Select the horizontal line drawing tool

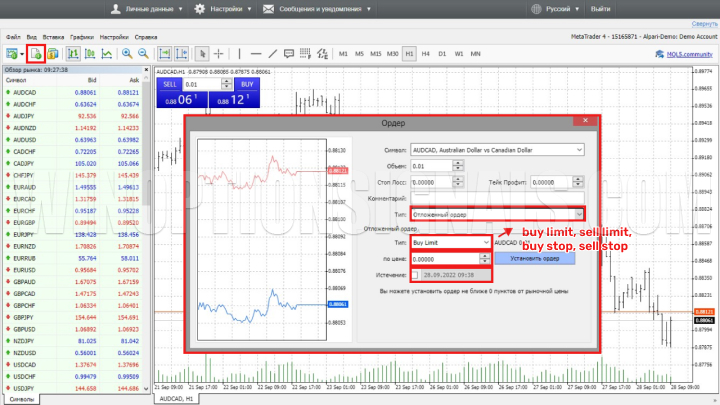pyautogui.click(x=256, y=53)
